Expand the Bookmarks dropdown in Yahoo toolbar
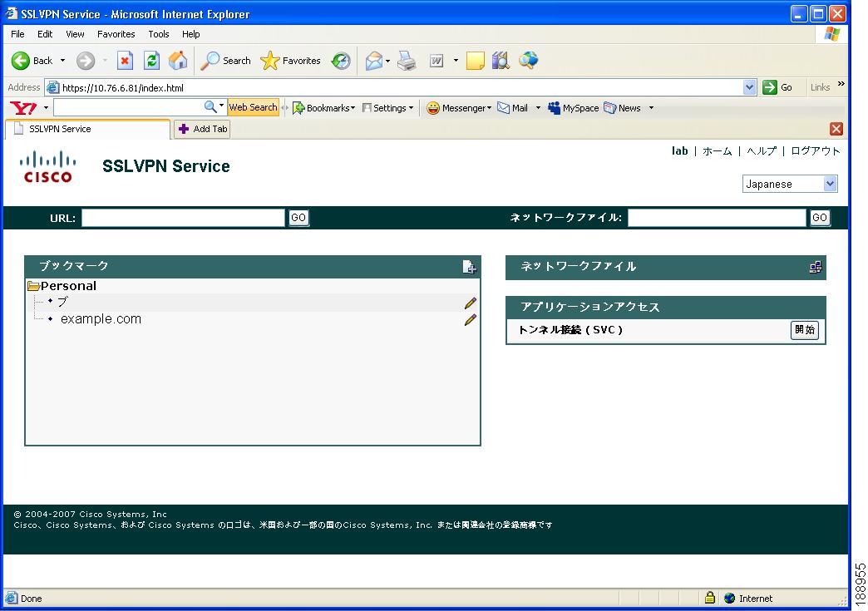This screenshot has height=611, width=868. [x=353, y=108]
